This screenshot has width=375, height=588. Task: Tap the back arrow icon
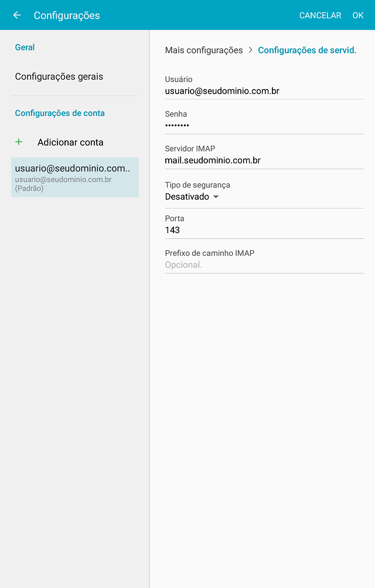pos(17,15)
